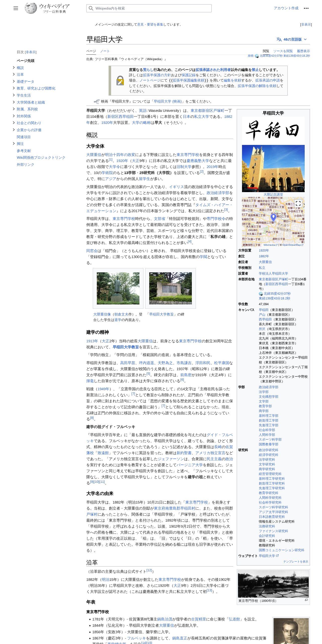Open the 国際教養学部 faculty link
322x644 pixels.
point(269,444)
